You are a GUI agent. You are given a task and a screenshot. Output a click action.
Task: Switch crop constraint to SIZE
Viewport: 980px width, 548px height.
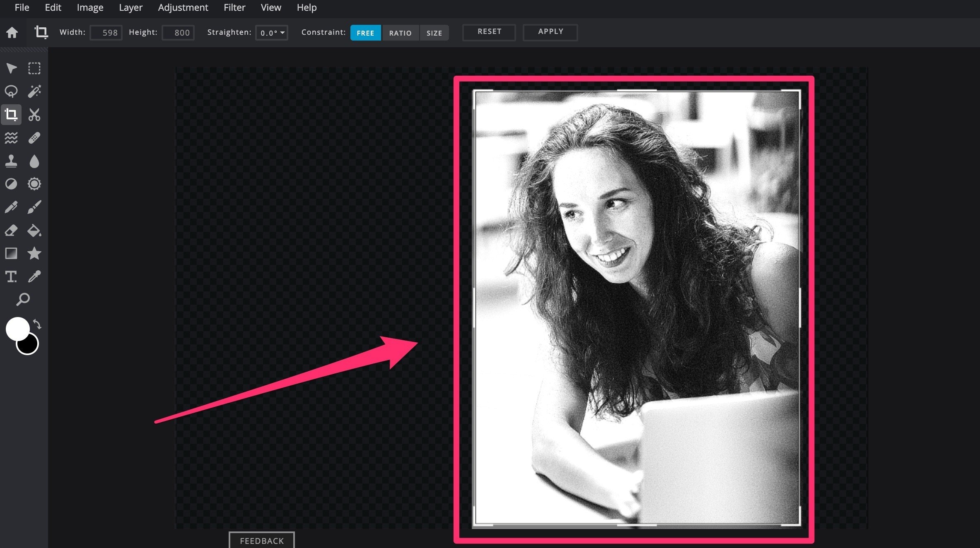[434, 33]
